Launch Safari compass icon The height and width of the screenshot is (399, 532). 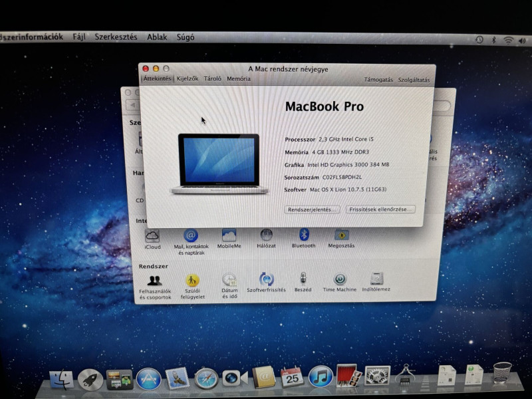click(x=206, y=378)
